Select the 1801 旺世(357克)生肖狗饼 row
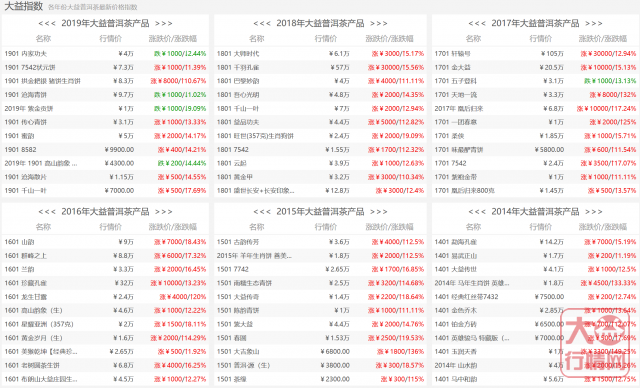The image size is (640, 388). [x=320, y=136]
